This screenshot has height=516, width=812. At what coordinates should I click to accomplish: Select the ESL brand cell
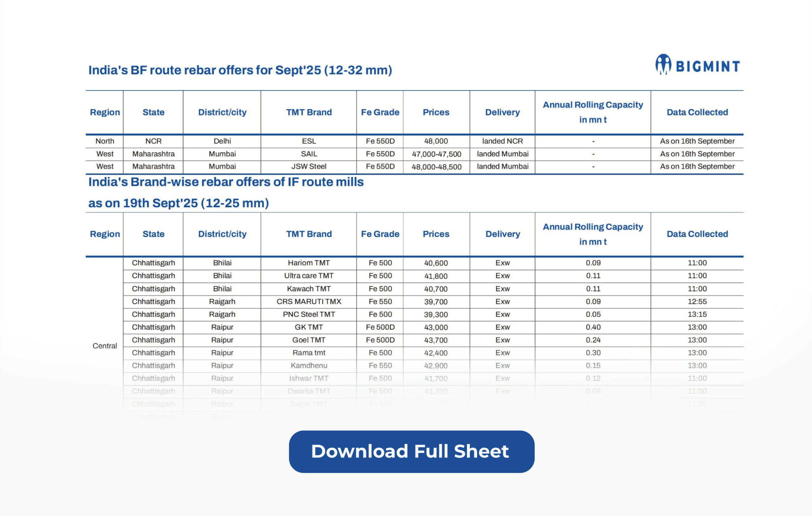coord(309,141)
